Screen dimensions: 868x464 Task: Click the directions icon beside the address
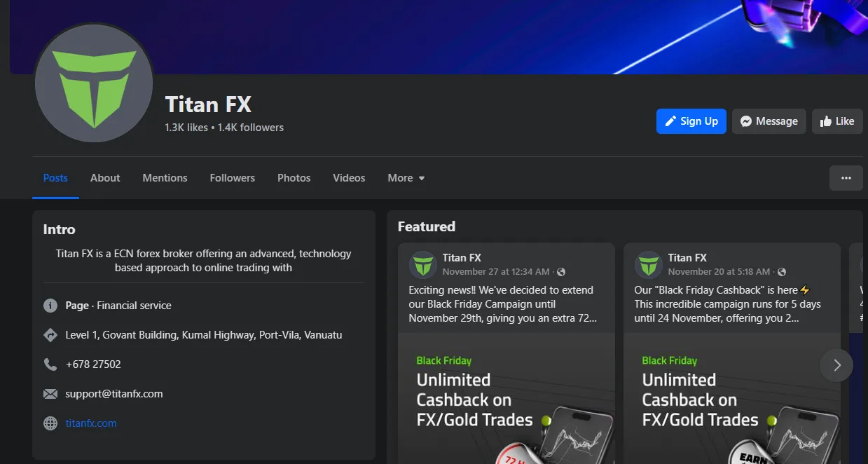click(50, 335)
